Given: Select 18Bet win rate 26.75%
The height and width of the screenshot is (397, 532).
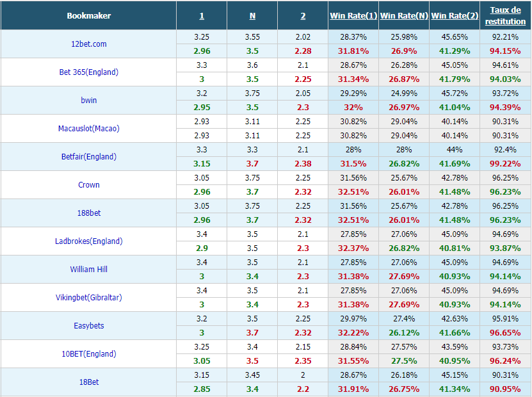Looking at the screenshot, I should [404, 389].
